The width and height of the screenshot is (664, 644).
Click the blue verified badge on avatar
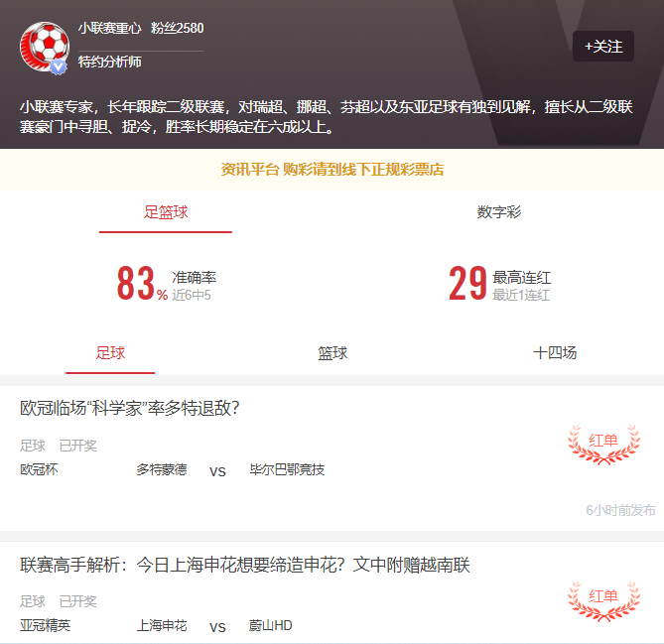[59, 66]
